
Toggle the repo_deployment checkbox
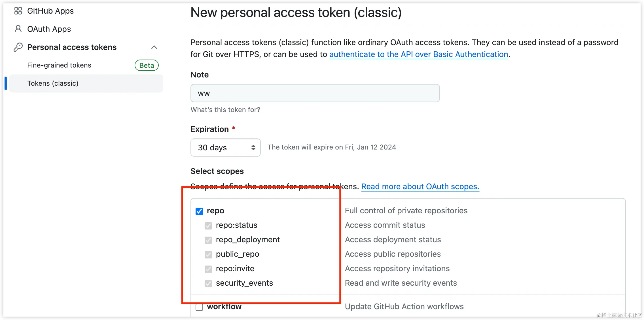tap(208, 240)
